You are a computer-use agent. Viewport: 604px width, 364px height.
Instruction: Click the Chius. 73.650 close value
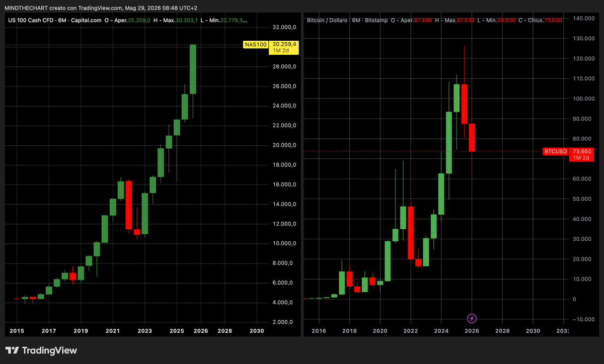tap(553, 20)
